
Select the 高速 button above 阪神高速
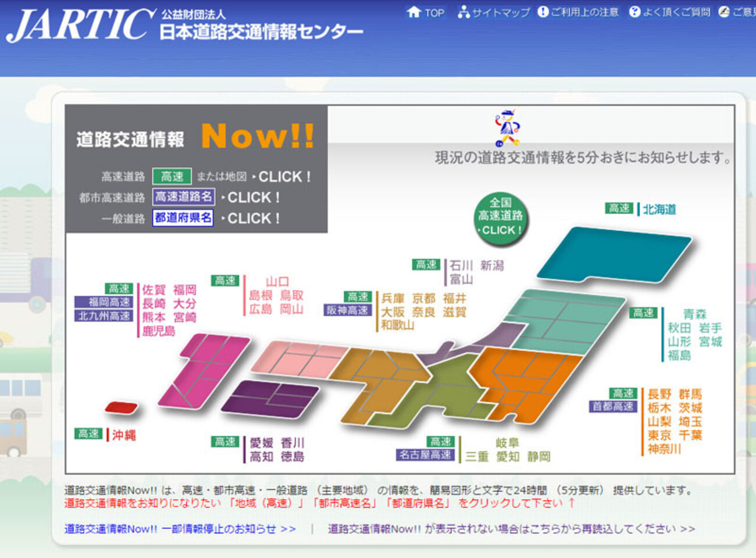click(357, 297)
